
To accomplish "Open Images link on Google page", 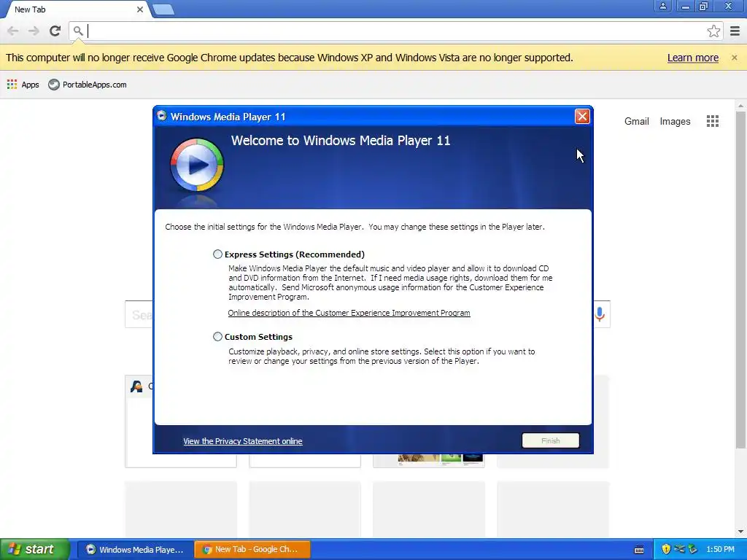I will [675, 122].
